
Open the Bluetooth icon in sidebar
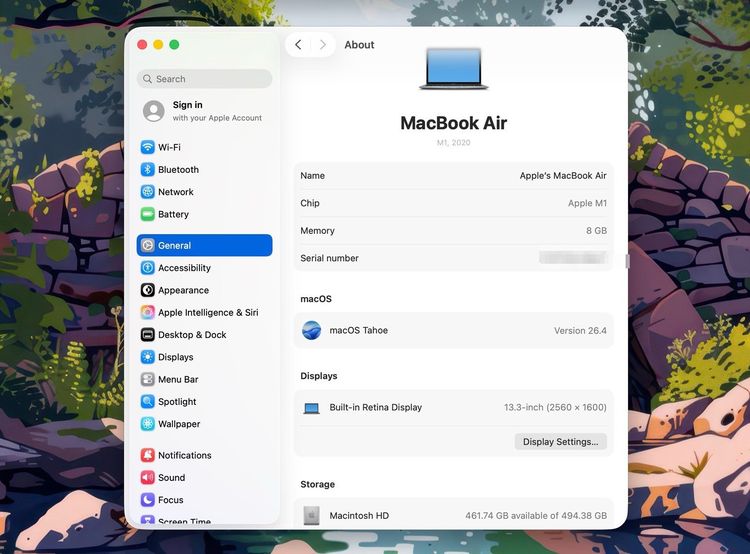148,169
